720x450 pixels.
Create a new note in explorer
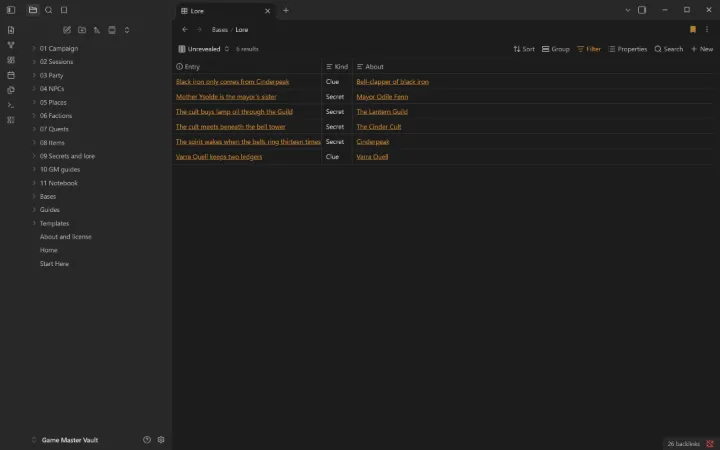coord(67,30)
